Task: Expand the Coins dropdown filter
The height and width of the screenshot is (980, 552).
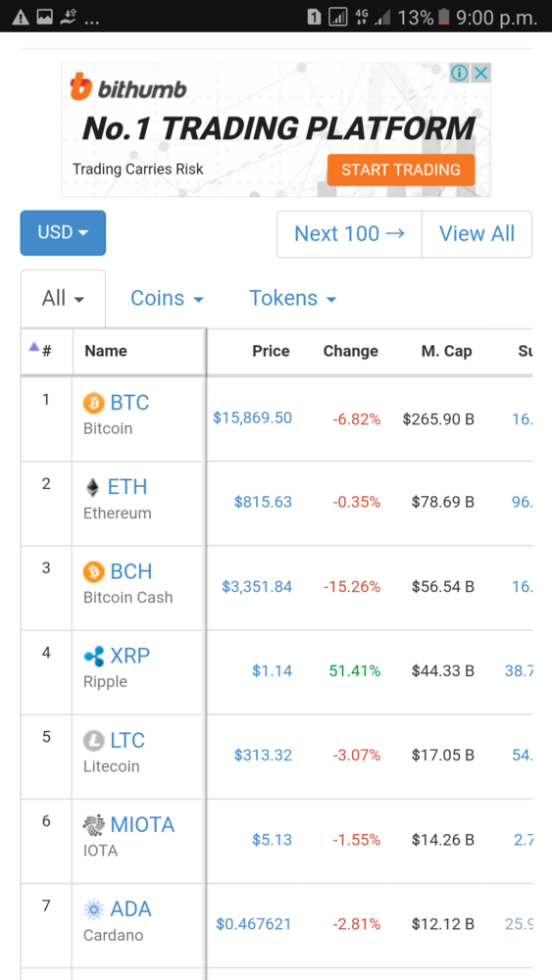Action: pyautogui.click(x=167, y=298)
